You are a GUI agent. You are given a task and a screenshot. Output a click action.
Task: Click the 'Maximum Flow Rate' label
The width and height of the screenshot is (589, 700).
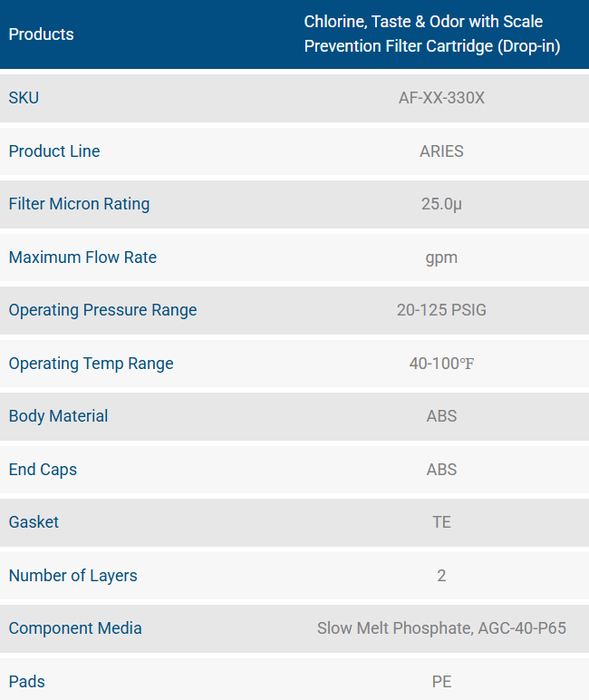tap(83, 258)
